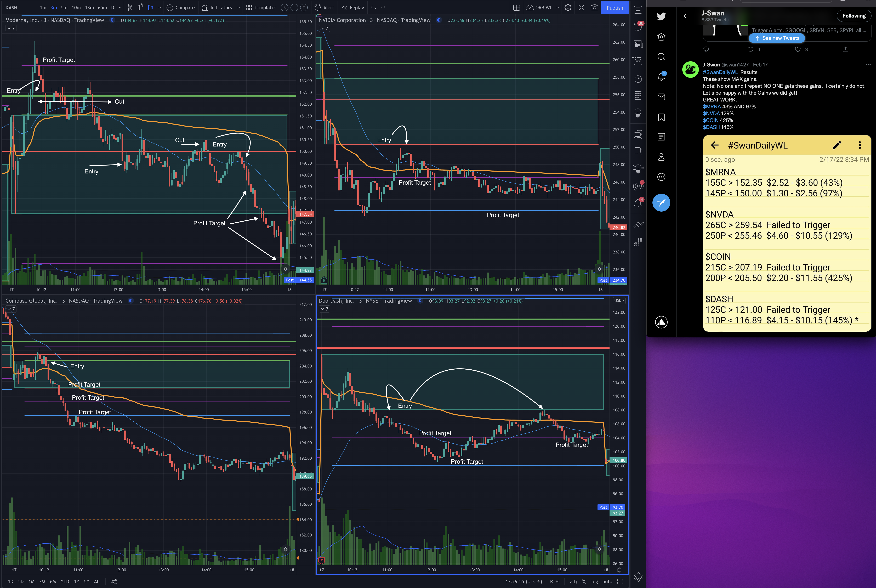Viewport: 876px width, 588px height.
Task: Retweet the tweet with 1 retweet
Action: coord(751,49)
